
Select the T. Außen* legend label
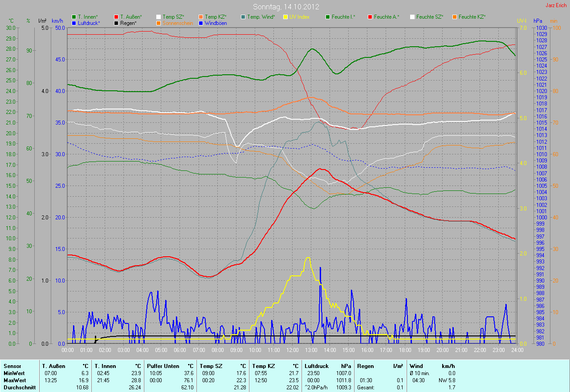[x=131, y=17]
